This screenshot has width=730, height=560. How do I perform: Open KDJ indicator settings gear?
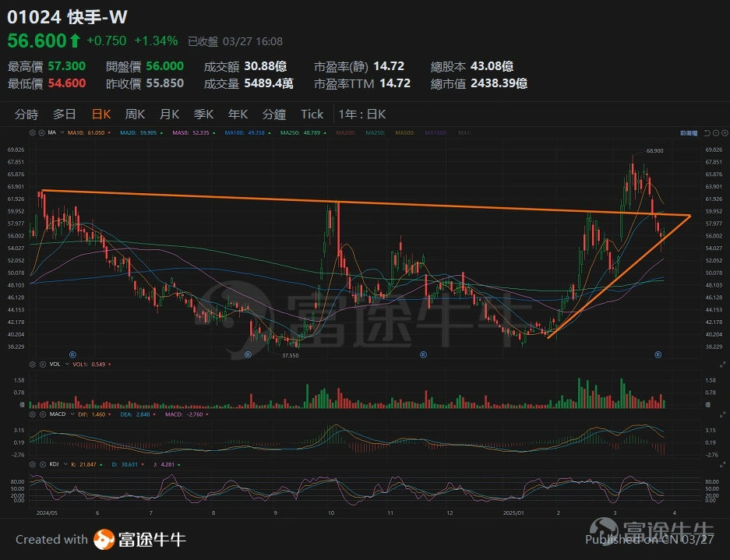pyautogui.click(x=32, y=464)
